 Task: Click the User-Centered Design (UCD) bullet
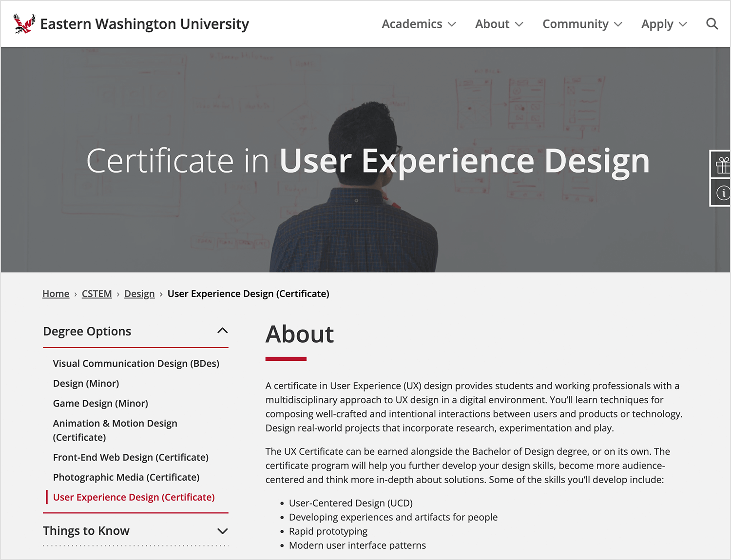(x=351, y=503)
